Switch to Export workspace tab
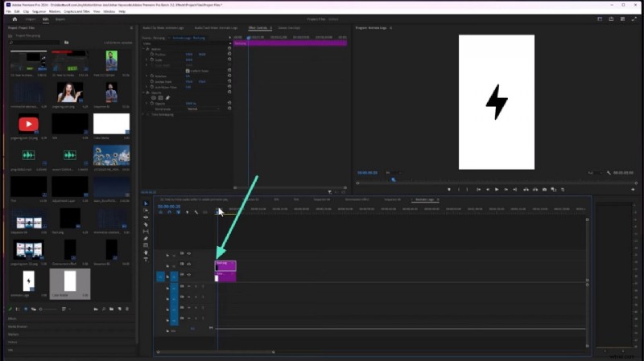Image resolution: width=644 pixels, height=361 pixels. [x=60, y=19]
